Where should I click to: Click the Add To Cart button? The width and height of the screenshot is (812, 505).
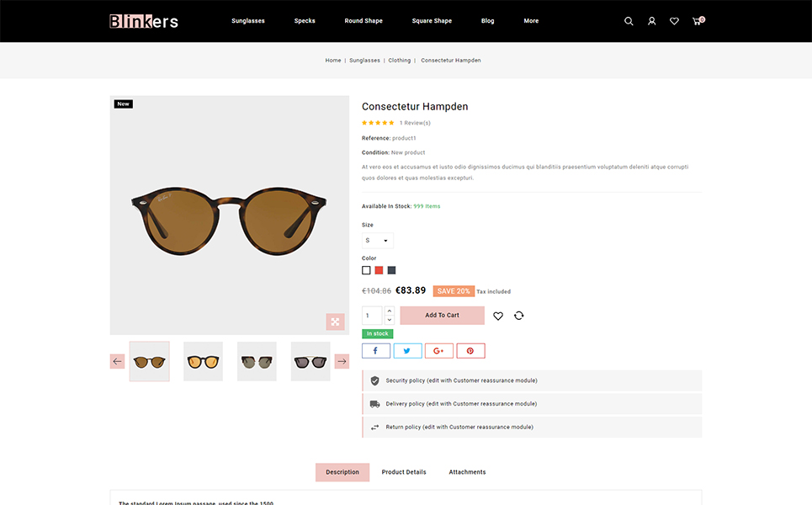coord(442,316)
